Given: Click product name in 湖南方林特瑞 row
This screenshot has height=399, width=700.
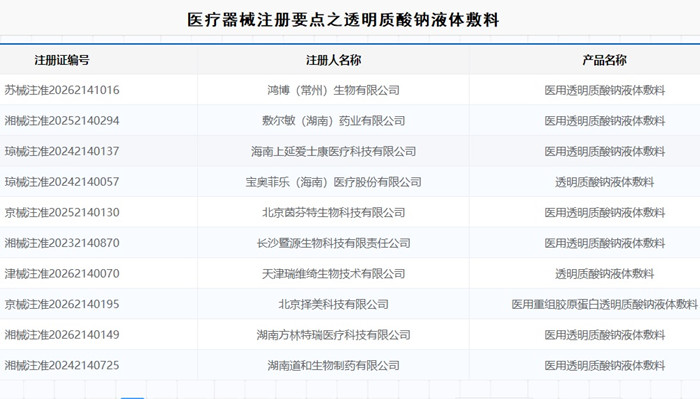Looking at the screenshot, I should coord(604,335).
